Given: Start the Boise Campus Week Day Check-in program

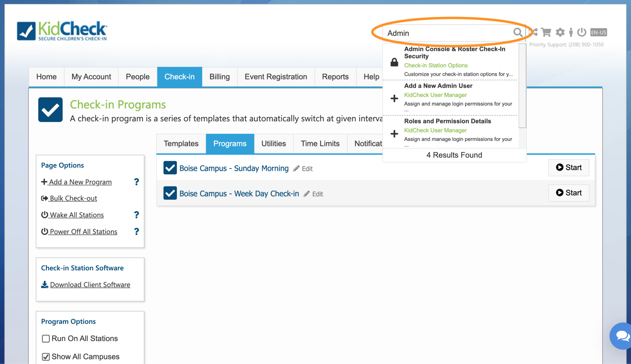Looking at the screenshot, I should point(568,193).
